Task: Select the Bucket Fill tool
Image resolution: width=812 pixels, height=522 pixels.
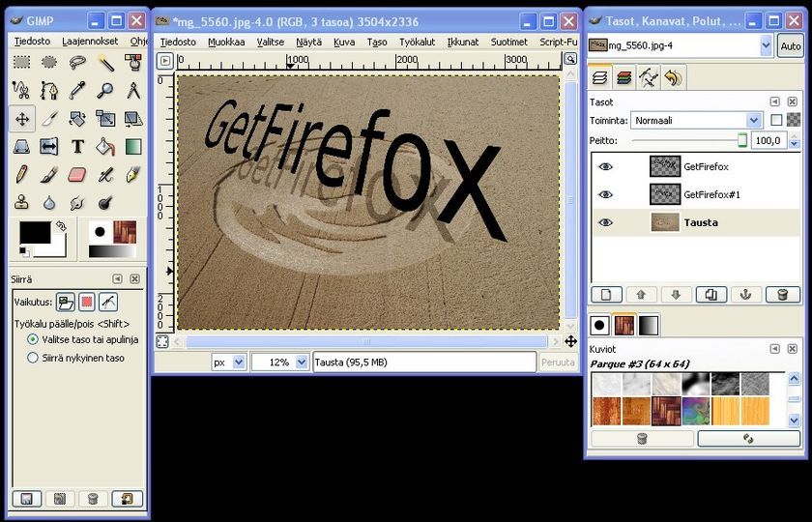Action: pyautogui.click(x=105, y=147)
